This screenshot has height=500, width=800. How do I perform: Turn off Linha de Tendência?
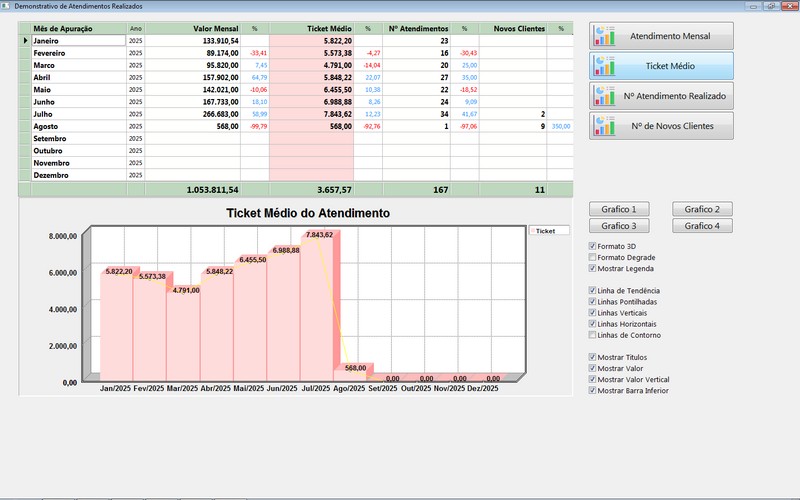[x=593, y=291]
